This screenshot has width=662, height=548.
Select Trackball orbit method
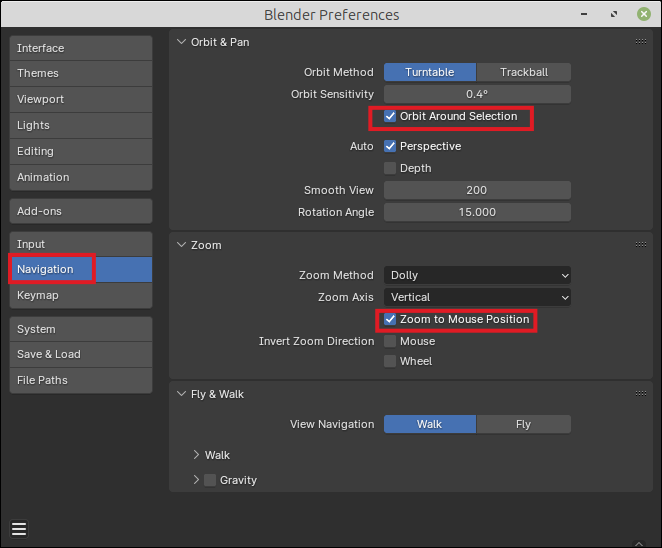(524, 72)
